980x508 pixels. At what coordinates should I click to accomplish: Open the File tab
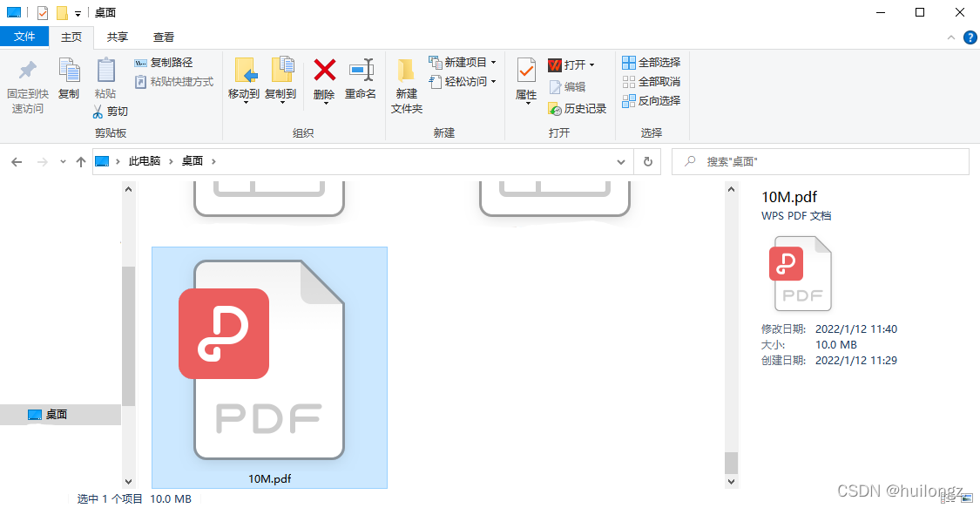click(24, 37)
